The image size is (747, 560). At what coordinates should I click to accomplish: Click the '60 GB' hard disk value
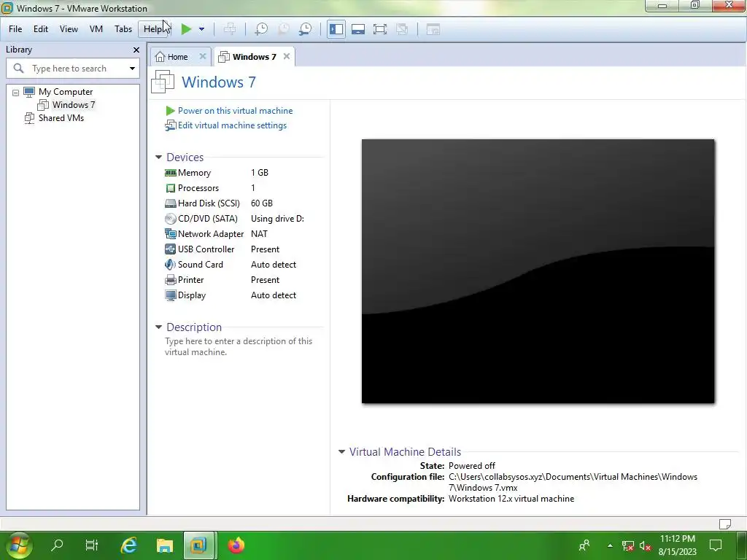point(262,203)
